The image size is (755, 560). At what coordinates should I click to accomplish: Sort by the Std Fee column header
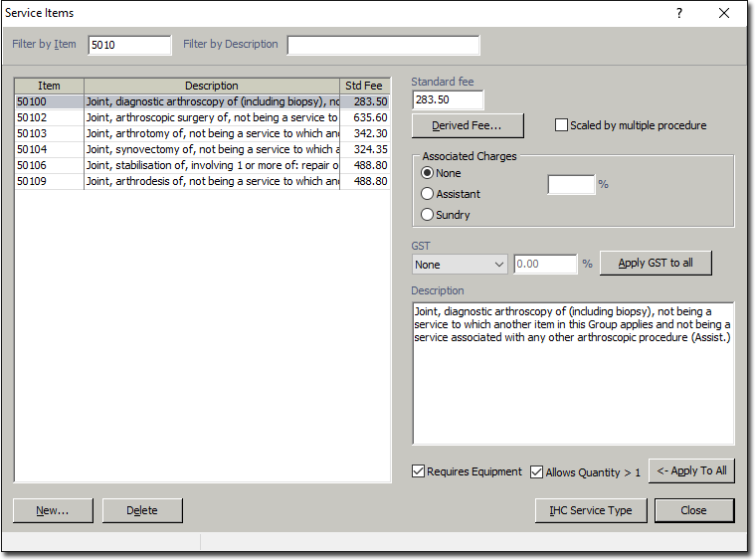click(x=364, y=86)
